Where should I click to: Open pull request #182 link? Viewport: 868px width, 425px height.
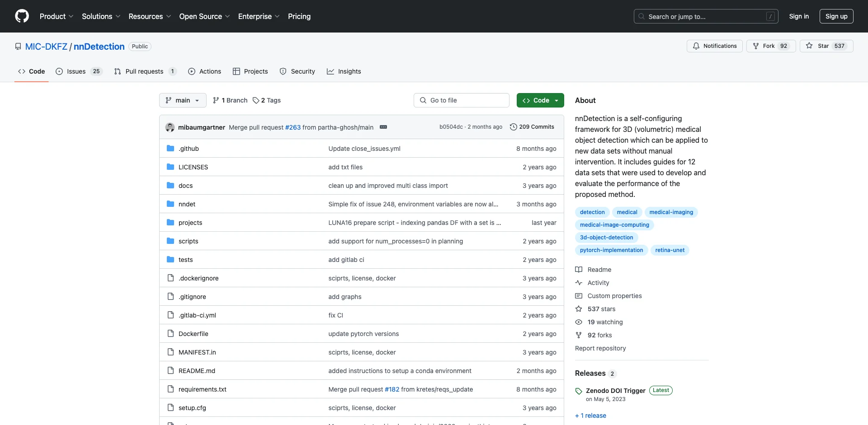pos(392,389)
